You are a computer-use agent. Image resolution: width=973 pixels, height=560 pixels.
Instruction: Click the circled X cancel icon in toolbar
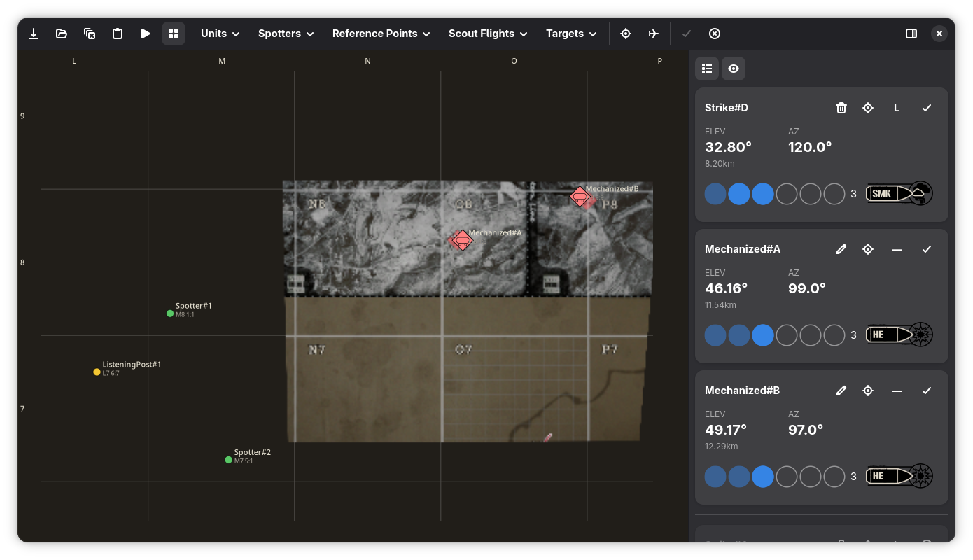click(715, 34)
